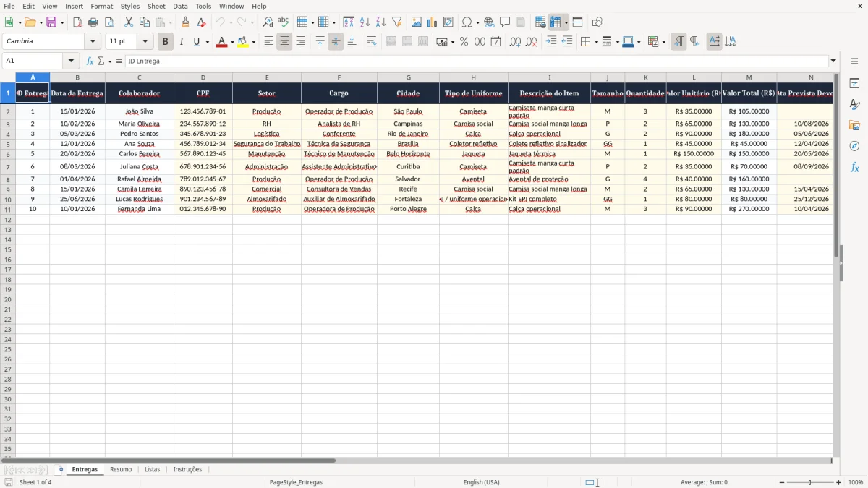
Task: Open the Format menu
Action: click(x=102, y=6)
